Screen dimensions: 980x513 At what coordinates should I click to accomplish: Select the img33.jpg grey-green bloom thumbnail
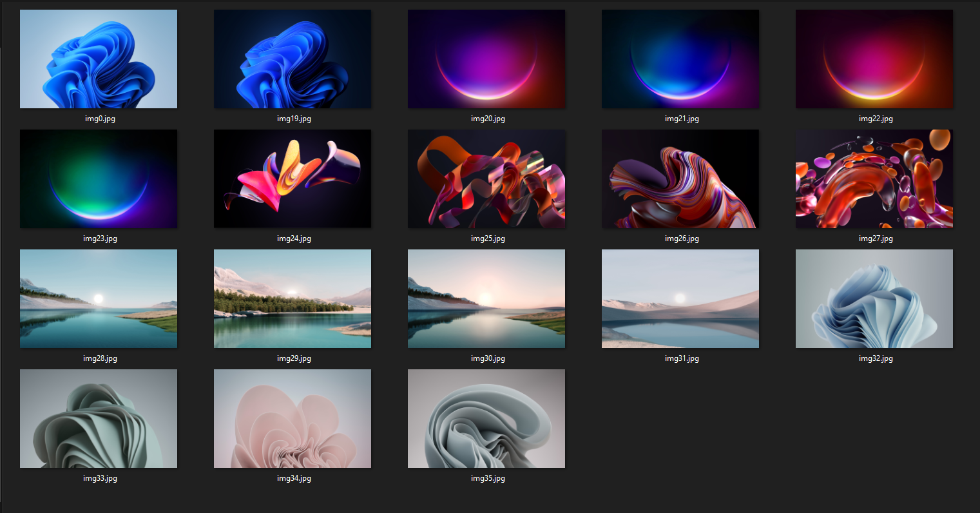pos(99,418)
